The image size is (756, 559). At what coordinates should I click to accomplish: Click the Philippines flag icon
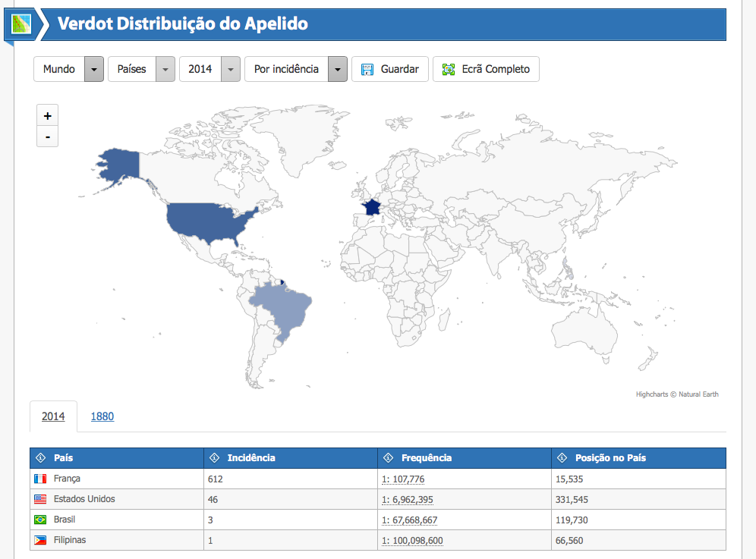[40, 540]
